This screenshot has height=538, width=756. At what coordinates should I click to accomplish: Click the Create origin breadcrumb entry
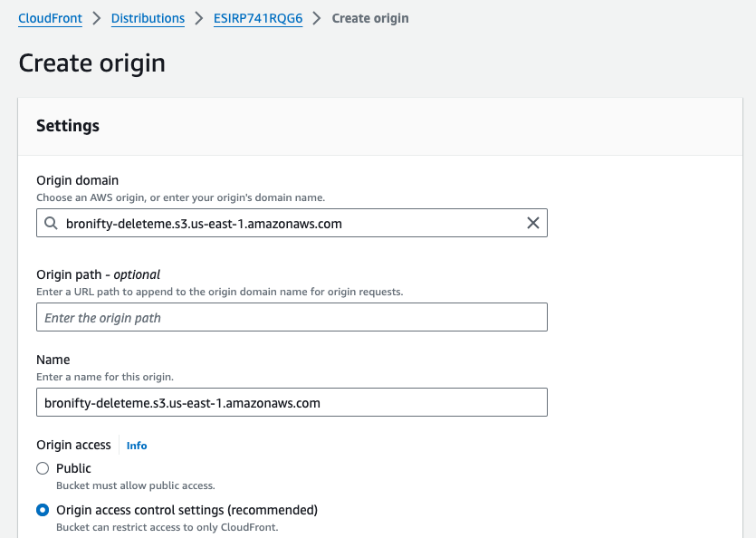click(369, 17)
